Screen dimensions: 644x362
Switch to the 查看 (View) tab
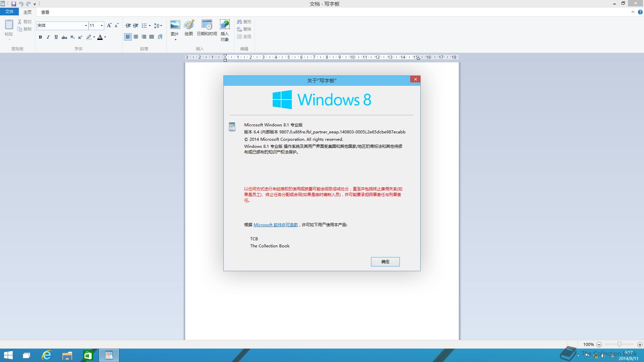(x=45, y=12)
